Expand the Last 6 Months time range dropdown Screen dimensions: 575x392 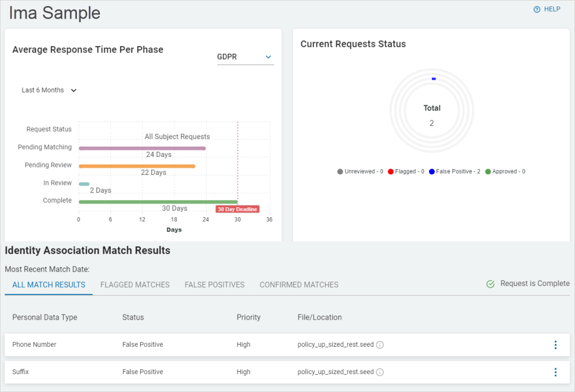(x=49, y=90)
